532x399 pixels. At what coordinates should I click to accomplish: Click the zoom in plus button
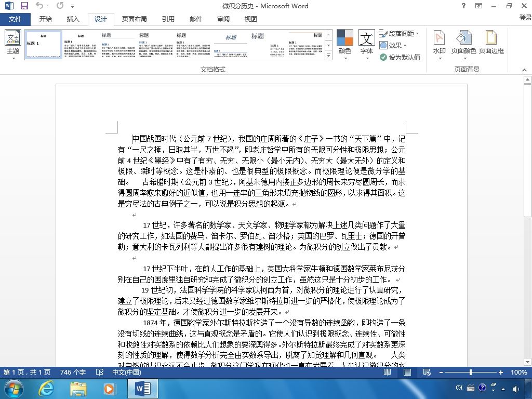(500, 373)
